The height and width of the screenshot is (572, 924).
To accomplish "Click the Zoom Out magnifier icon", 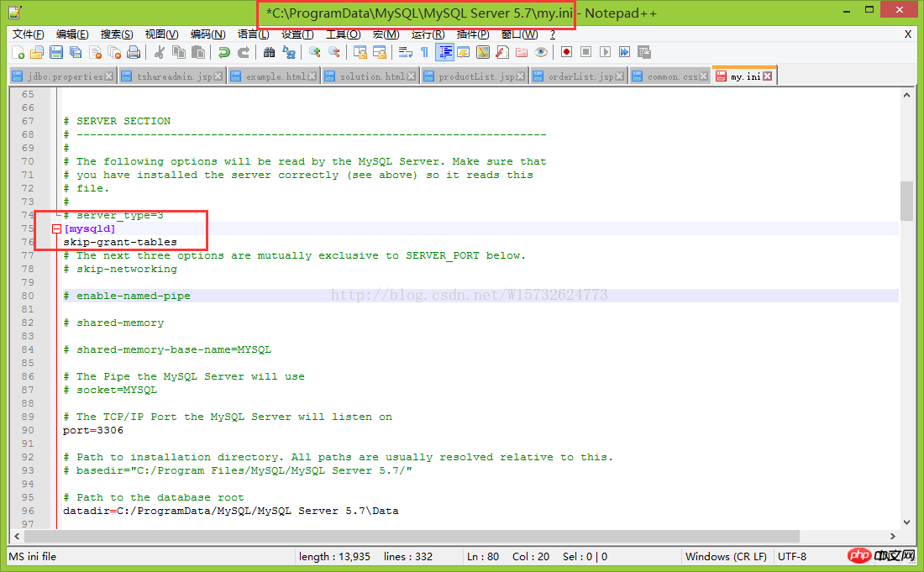I will pos(334,52).
